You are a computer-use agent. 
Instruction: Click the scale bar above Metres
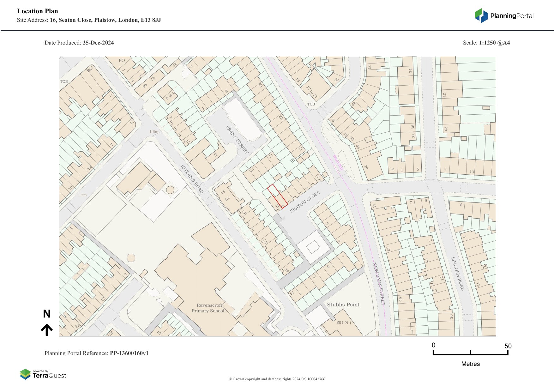[x=470, y=354]
